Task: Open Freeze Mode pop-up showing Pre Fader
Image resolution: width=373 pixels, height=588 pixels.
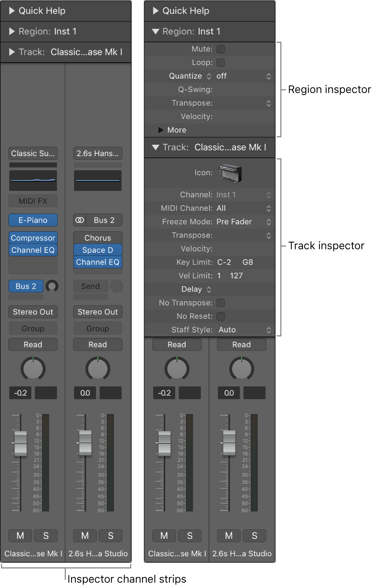Action: [244, 222]
